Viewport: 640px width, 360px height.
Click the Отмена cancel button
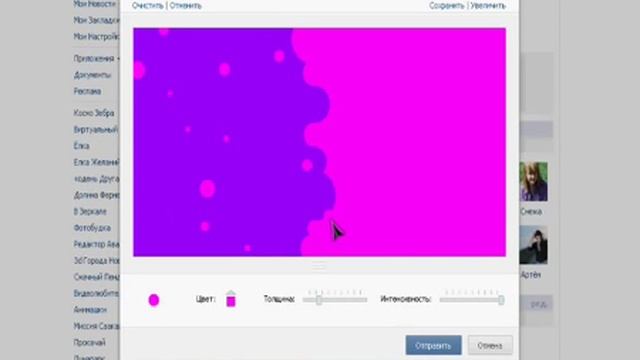[x=490, y=345]
